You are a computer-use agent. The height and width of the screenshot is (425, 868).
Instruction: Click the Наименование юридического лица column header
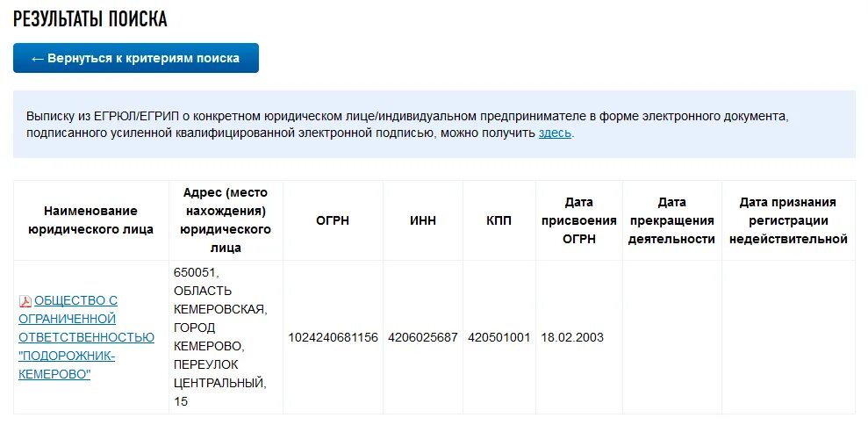point(90,220)
